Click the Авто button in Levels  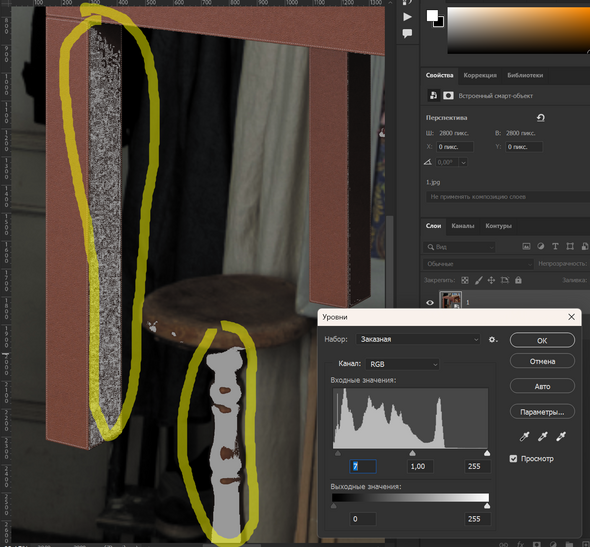pyautogui.click(x=542, y=386)
